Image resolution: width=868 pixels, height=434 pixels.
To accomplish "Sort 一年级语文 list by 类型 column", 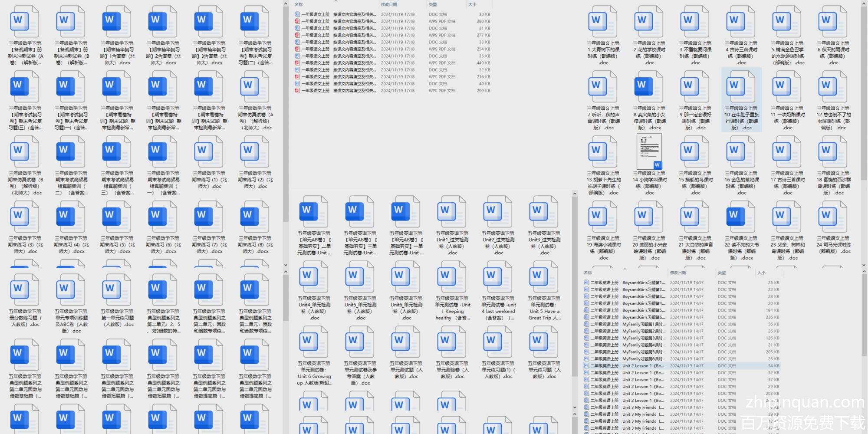I will click(433, 4).
